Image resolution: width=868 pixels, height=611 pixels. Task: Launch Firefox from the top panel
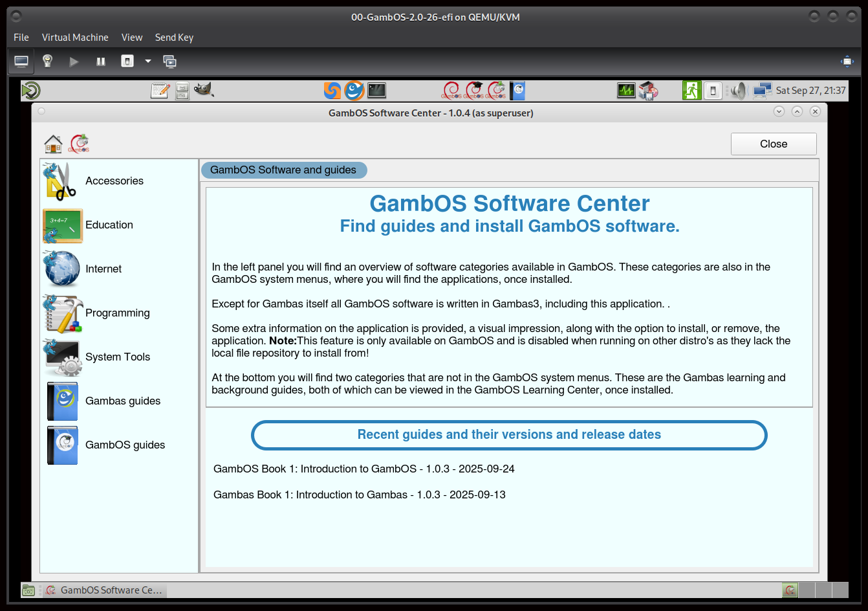[353, 91]
